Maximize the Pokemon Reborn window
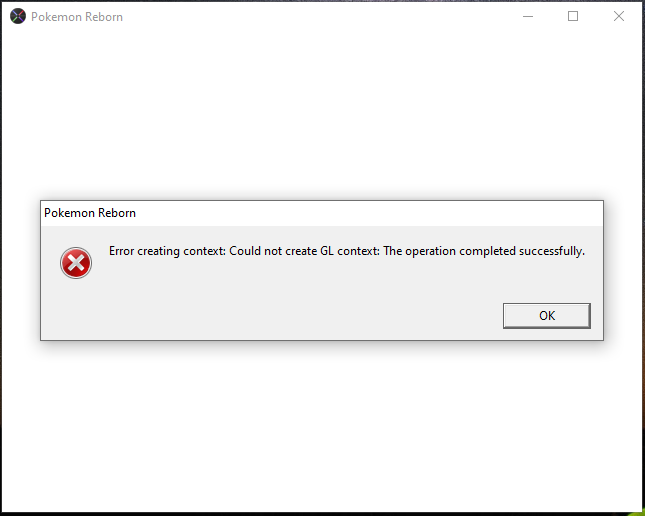 pyautogui.click(x=573, y=17)
